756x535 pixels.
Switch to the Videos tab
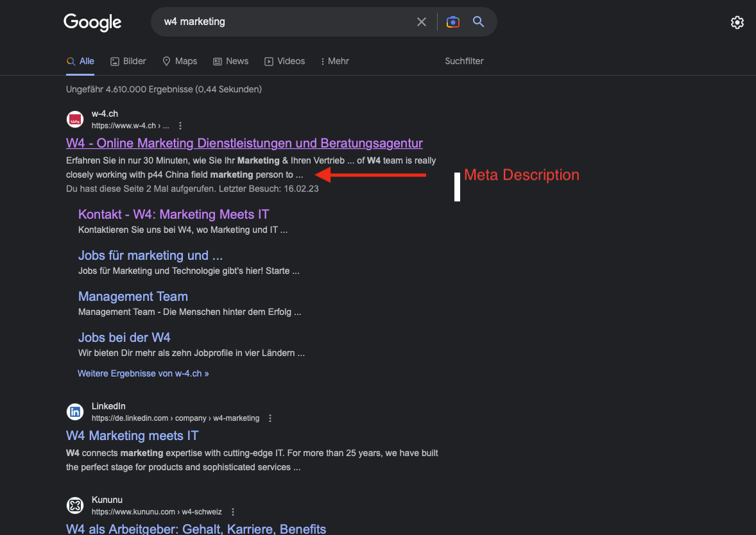tap(284, 61)
